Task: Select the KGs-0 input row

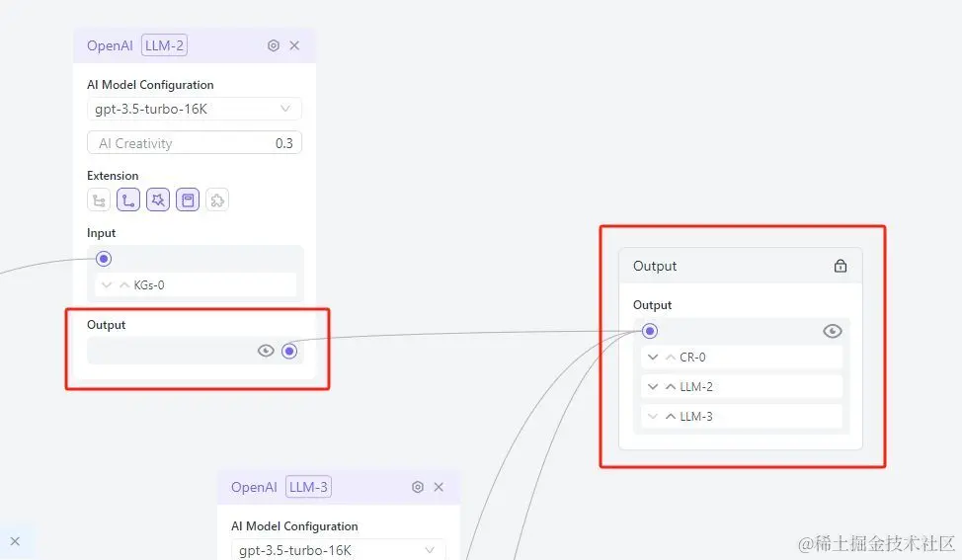Action: click(x=196, y=285)
